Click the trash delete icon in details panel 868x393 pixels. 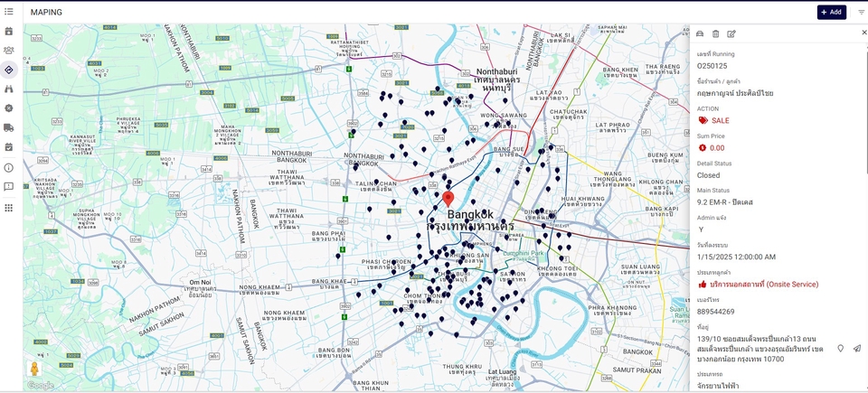[715, 33]
